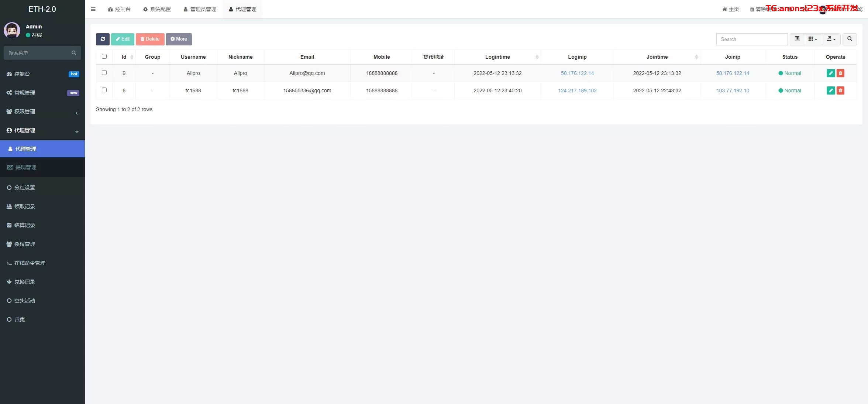The width and height of the screenshot is (868, 404).
Task: Open the export data dropdown
Action: 831,39
